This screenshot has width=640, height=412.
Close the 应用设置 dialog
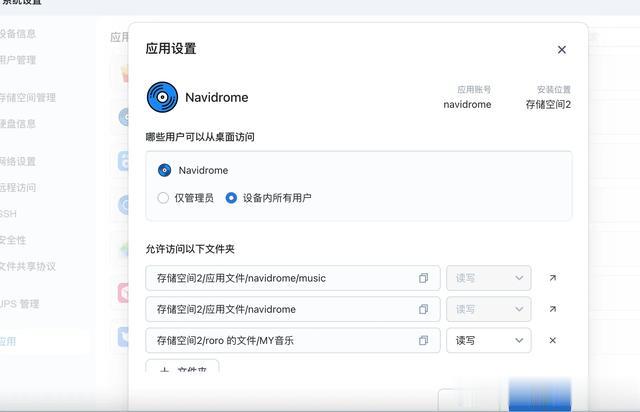tap(562, 50)
